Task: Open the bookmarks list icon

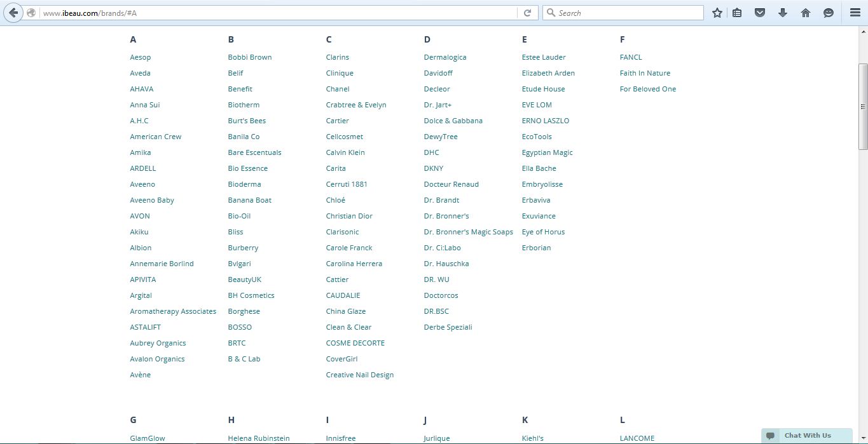Action: point(737,13)
